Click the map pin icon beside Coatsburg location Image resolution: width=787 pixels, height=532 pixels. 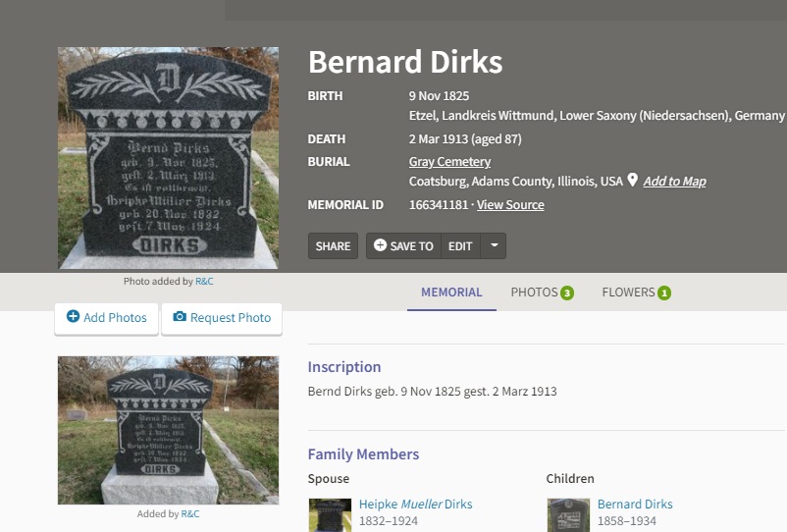632,180
